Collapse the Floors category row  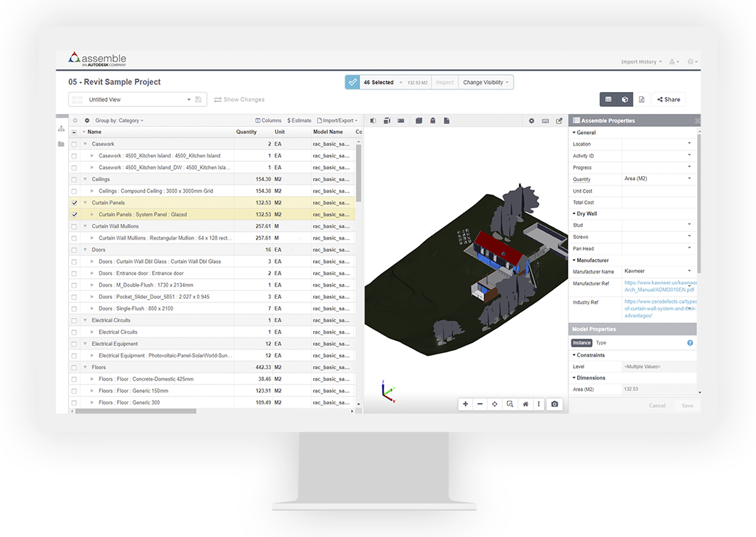click(86, 367)
